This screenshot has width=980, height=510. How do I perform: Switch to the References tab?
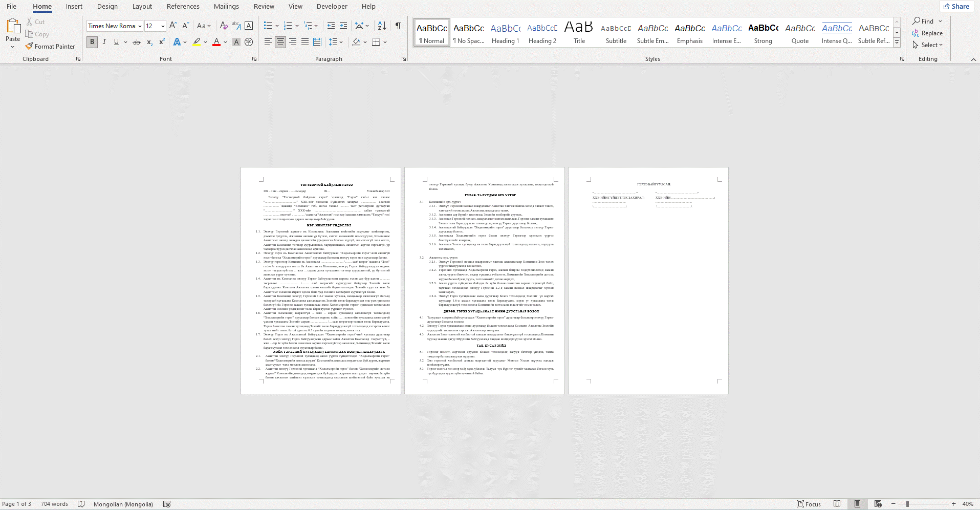point(183,6)
